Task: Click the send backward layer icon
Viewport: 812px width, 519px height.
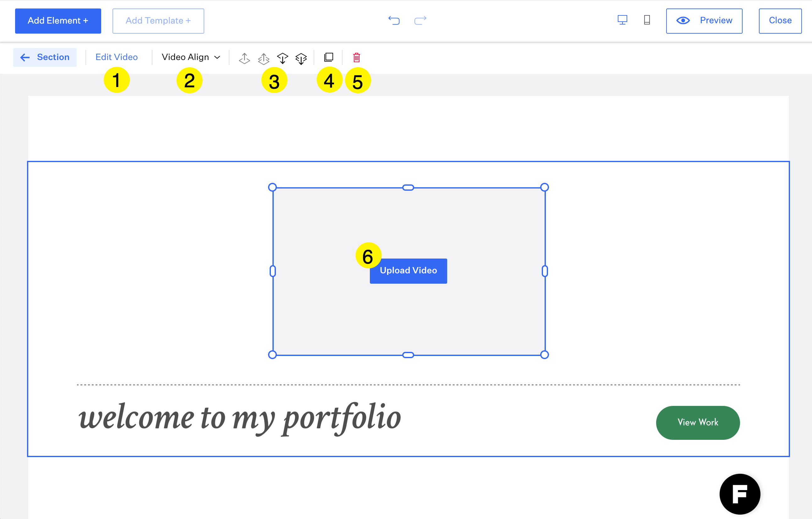Action: (283, 58)
